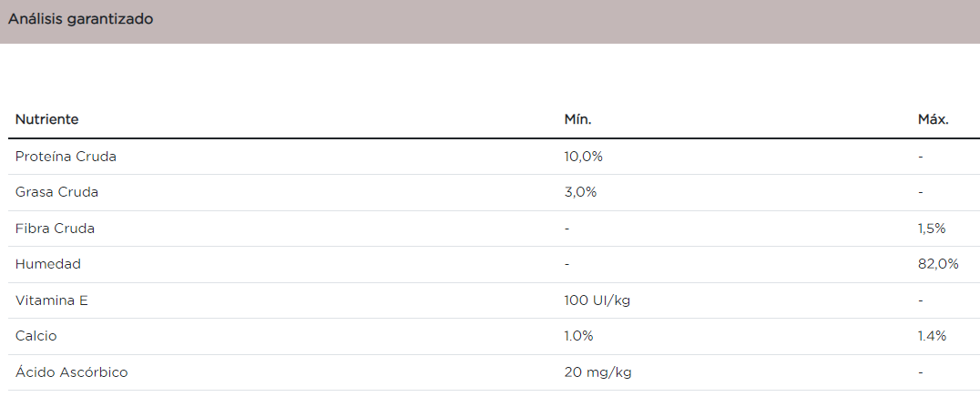Click the 1.0% minimum calcium value
The height and width of the screenshot is (407, 980).
579,336
